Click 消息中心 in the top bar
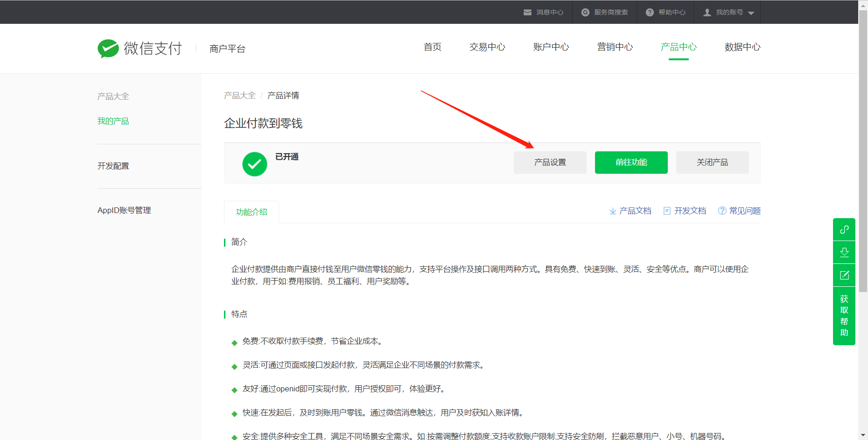The image size is (868, 440). [x=550, y=12]
